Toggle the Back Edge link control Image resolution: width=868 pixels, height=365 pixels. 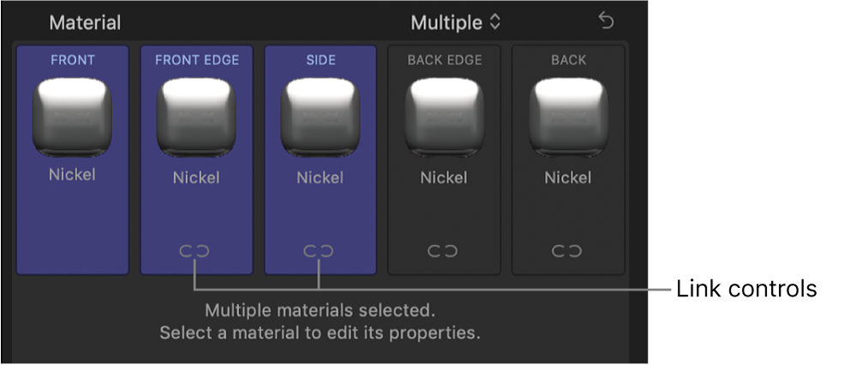(444, 251)
